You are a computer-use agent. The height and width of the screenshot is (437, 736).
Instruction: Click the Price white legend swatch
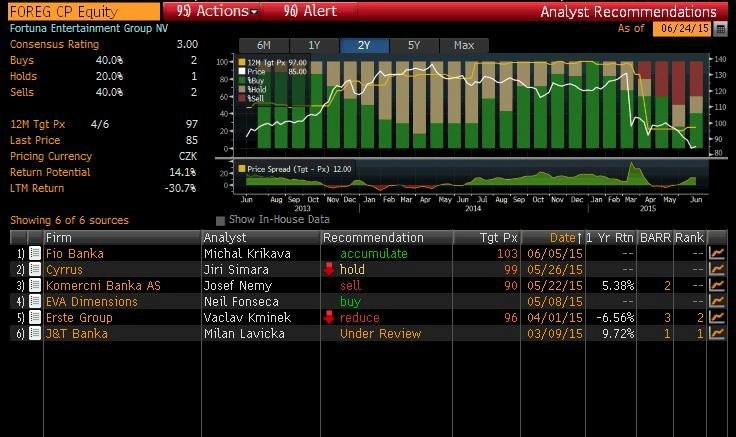[242, 71]
